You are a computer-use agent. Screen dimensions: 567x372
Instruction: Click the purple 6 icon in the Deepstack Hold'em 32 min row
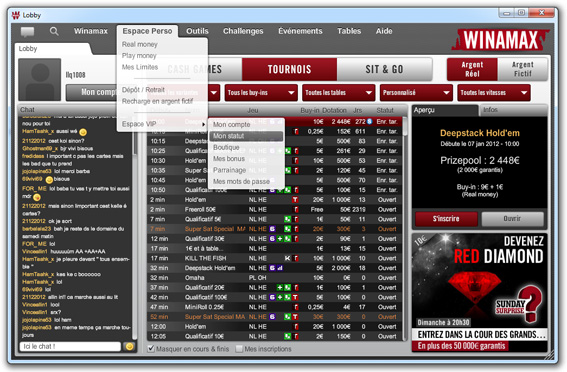(x=272, y=268)
